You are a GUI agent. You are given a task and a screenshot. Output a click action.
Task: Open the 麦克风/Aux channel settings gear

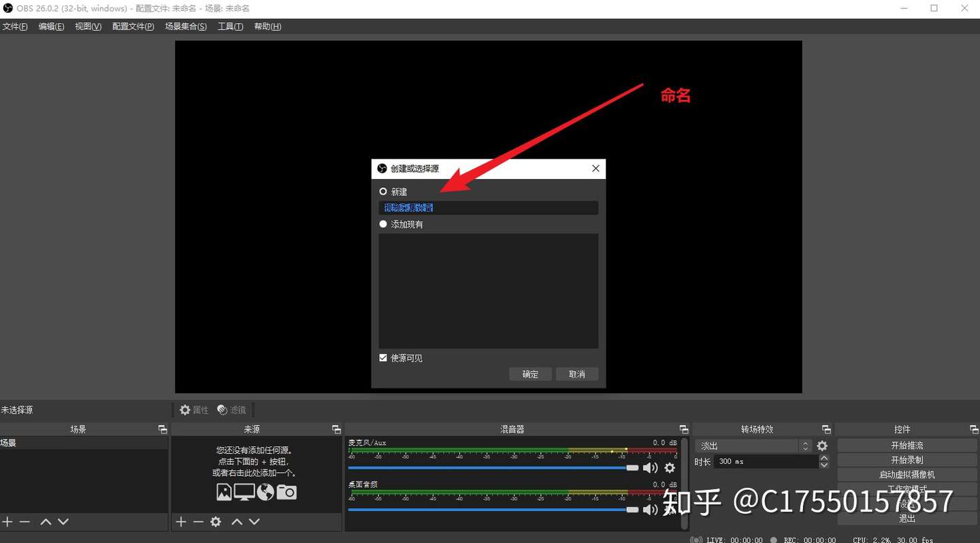pos(670,467)
